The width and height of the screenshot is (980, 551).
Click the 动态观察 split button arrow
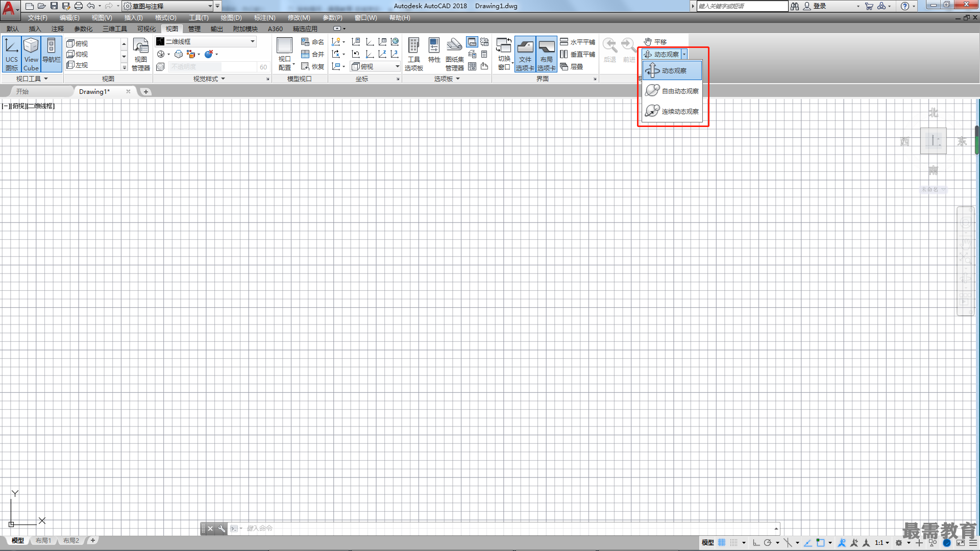(x=684, y=54)
